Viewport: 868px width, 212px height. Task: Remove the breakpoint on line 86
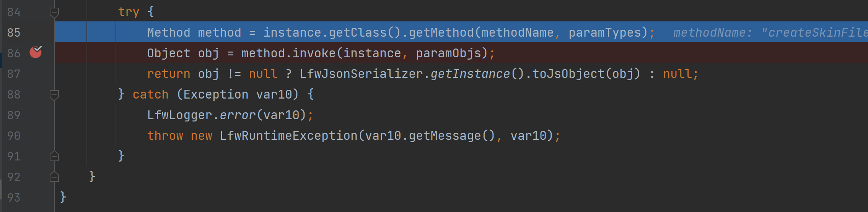tap(36, 52)
